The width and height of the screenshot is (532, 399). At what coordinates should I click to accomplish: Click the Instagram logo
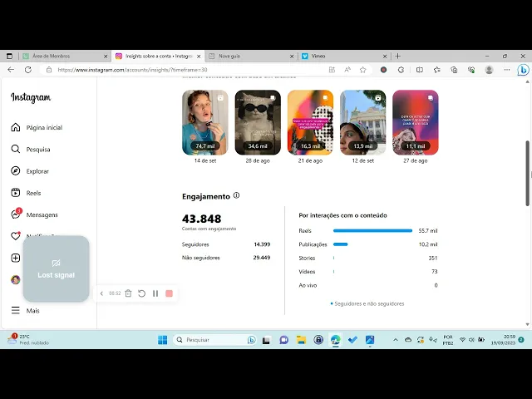point(31,98)
